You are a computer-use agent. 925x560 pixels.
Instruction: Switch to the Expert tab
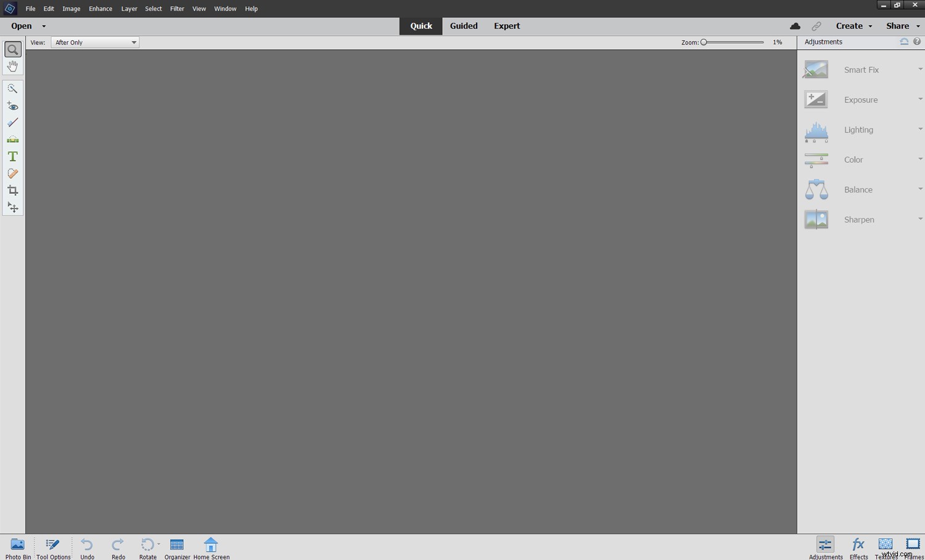pos(506,25)
